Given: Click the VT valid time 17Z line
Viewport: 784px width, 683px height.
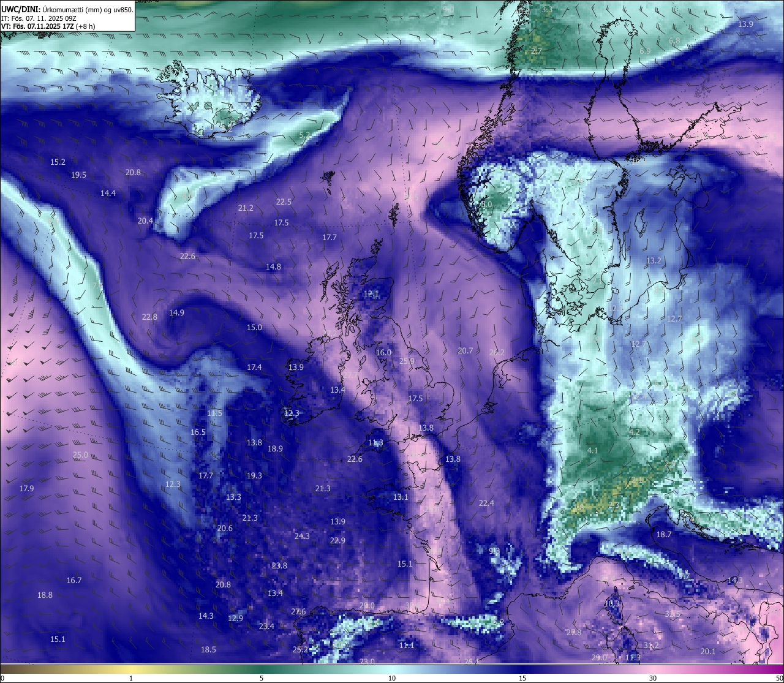Looking at the screenshot, I should tap(48, 26).
